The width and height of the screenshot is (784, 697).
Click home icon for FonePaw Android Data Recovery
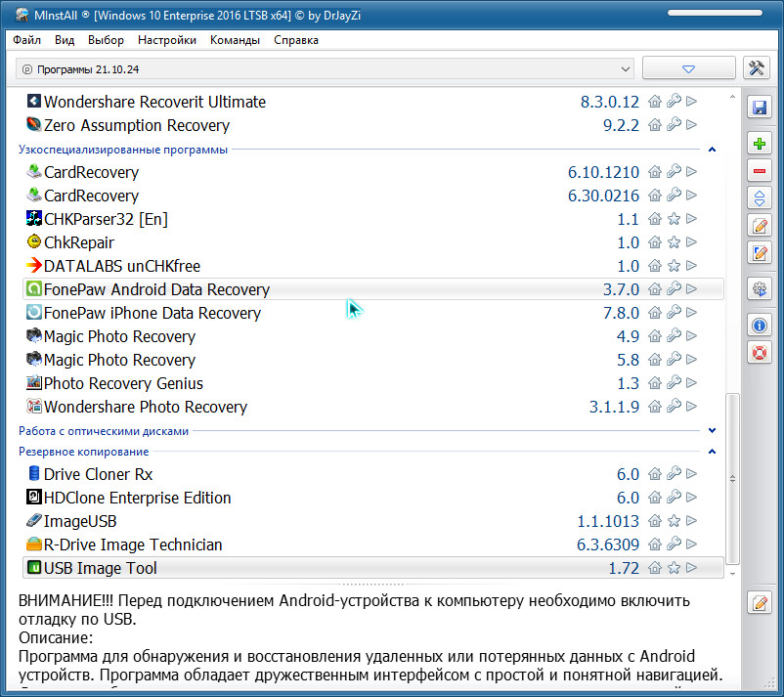coord(655,289)
